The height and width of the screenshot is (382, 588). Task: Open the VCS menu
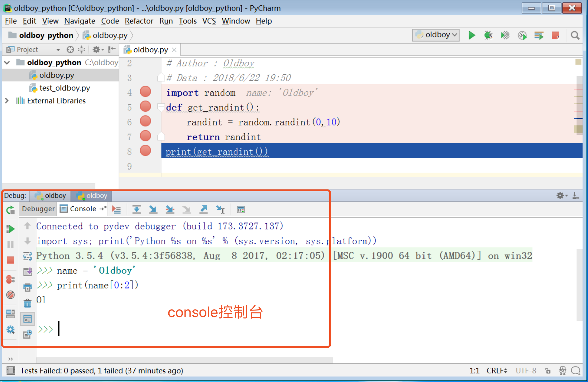point(209,21)
